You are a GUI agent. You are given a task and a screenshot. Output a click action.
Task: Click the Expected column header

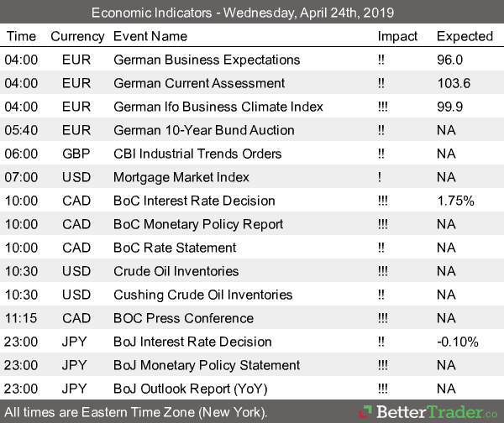pyautogui.click(x=465, y=36)
